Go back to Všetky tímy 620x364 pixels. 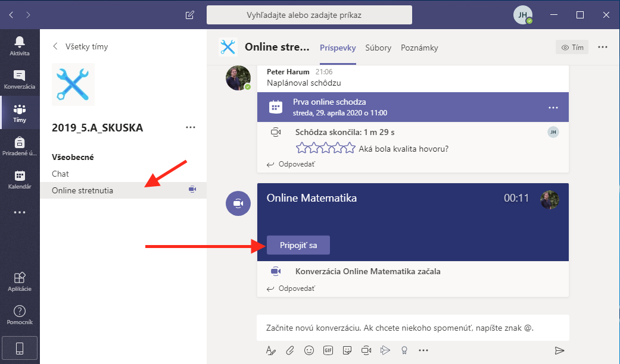tap(80, 46)
